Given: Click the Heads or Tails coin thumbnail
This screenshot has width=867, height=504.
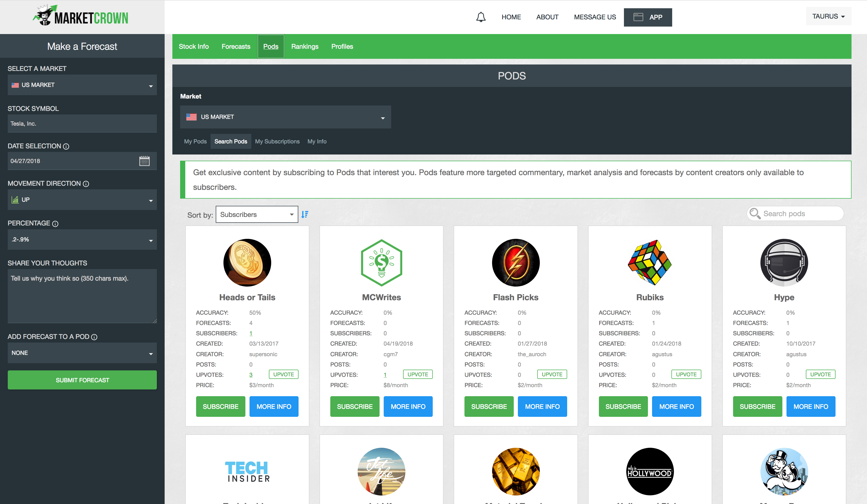Looking at the screenshot, I should [247, 263].
